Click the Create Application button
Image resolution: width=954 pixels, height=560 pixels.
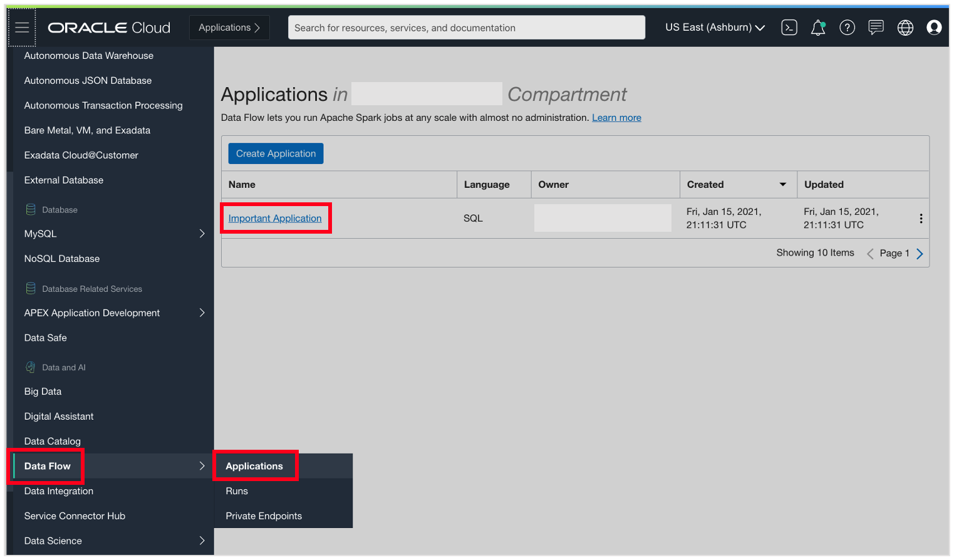pyautogui.click(x=276, y=153)
